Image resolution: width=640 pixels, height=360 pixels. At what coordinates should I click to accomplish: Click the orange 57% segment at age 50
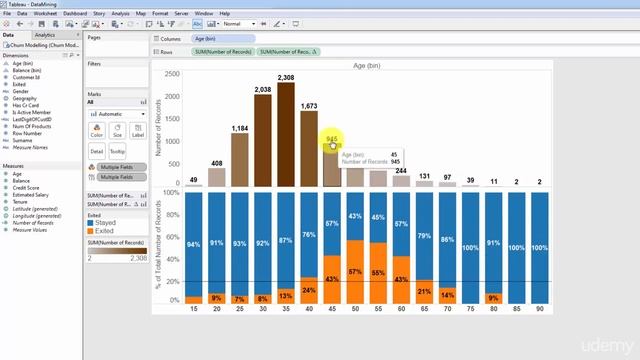click(x=355, y=272)
